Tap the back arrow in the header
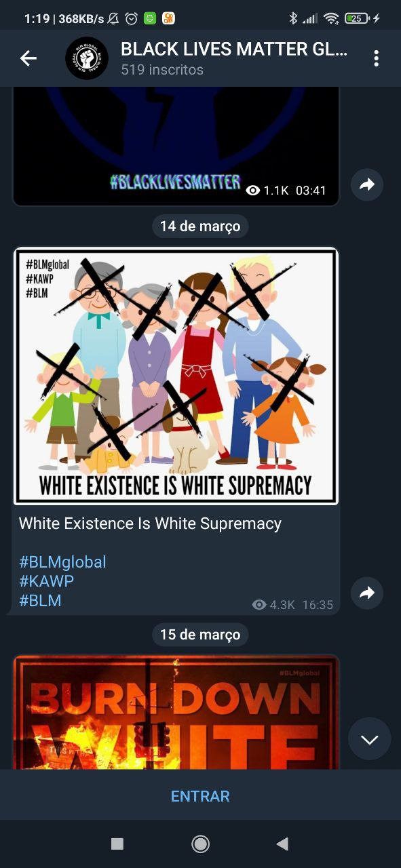 point(28,58)
